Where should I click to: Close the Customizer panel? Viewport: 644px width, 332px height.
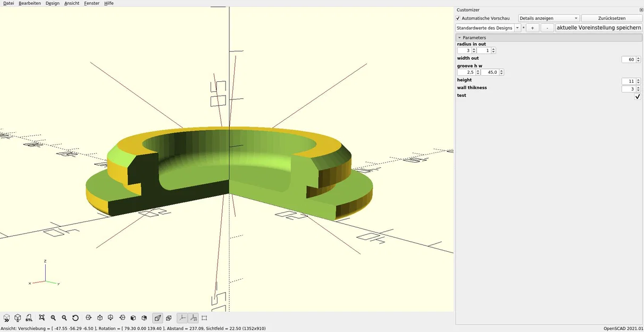641,10
